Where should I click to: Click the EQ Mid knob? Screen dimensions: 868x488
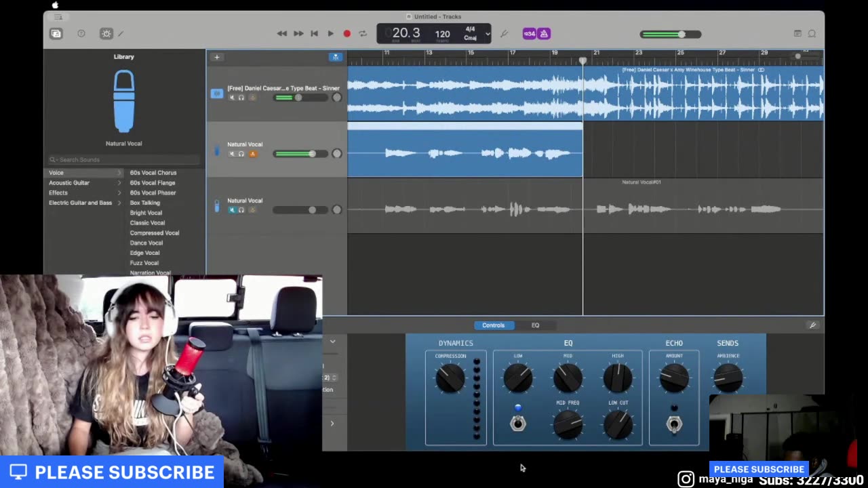point(568,378)
